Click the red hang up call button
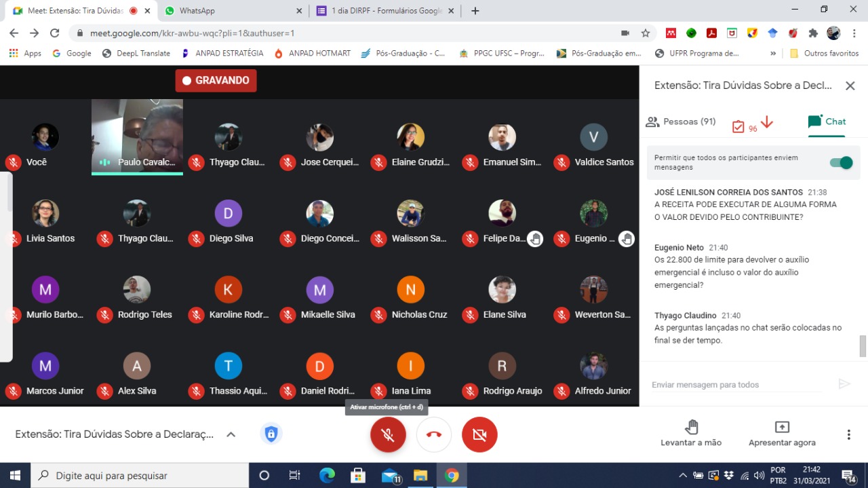 click(x=434, y=434)
